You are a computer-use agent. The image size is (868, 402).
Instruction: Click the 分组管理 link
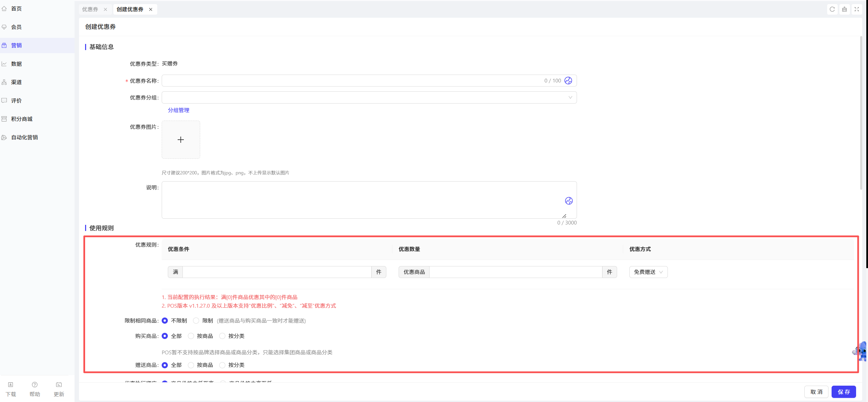point(178,110)
